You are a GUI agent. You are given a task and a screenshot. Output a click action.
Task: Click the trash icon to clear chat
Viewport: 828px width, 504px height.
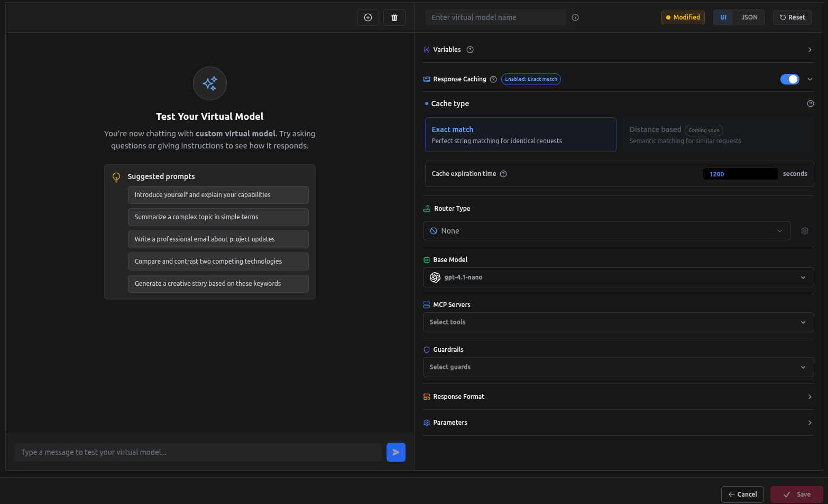point(394,17)
